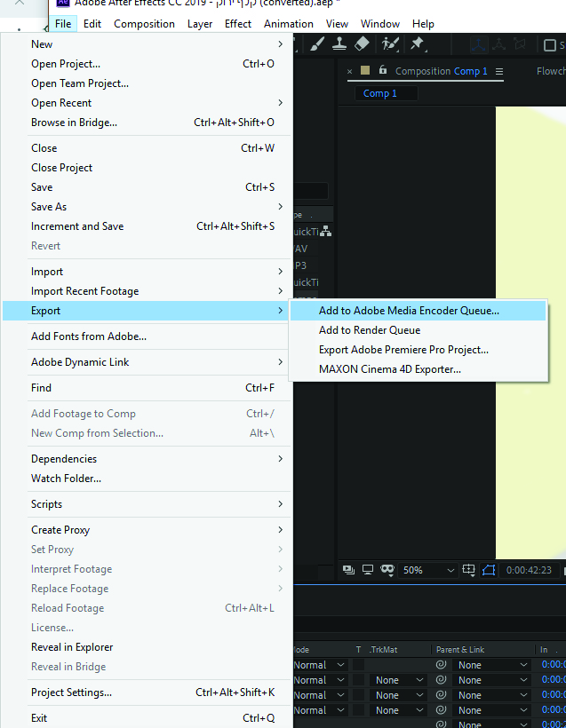The height and width of the screenshot is (728, 566).
Task: Expand the New submenu
Action: tap(147, 44)
